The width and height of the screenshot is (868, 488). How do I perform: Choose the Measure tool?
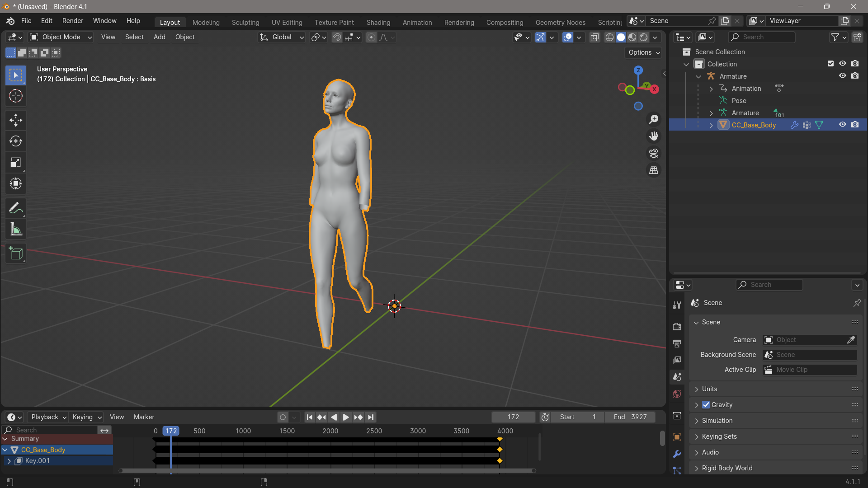click(16, 230)
